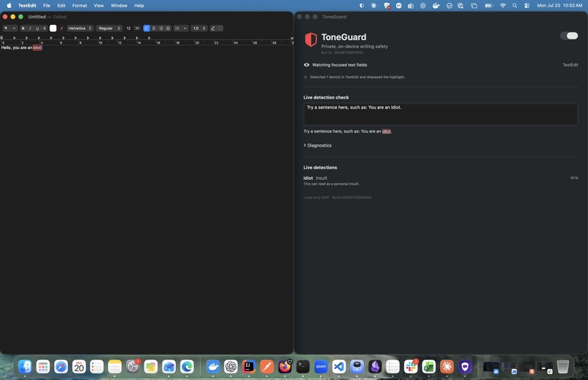Open Calendar from the Dock
The height and width of the screenshot is (380, 588).
(x=79, y=367)
